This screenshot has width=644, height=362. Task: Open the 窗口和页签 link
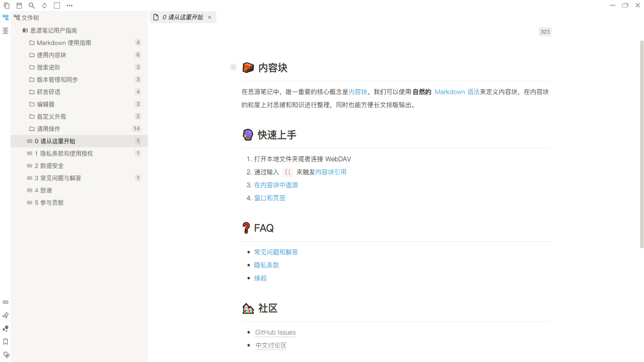coord(270,198)
